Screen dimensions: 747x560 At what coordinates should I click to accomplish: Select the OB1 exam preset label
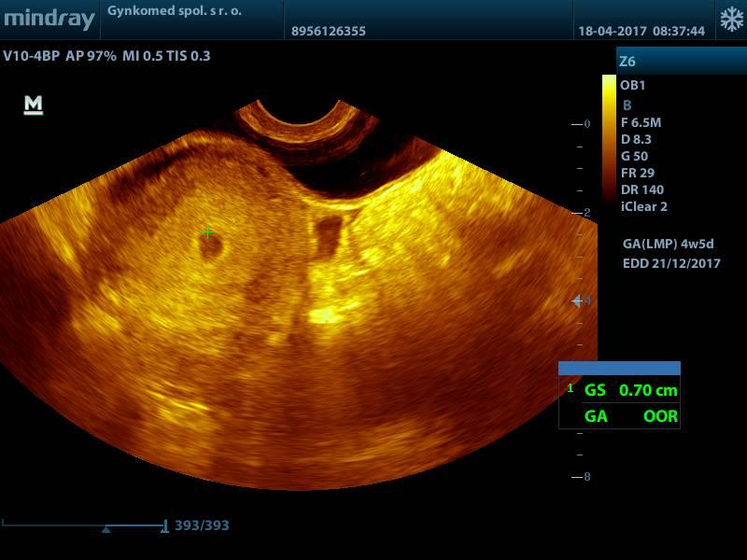tap(633, 85)
